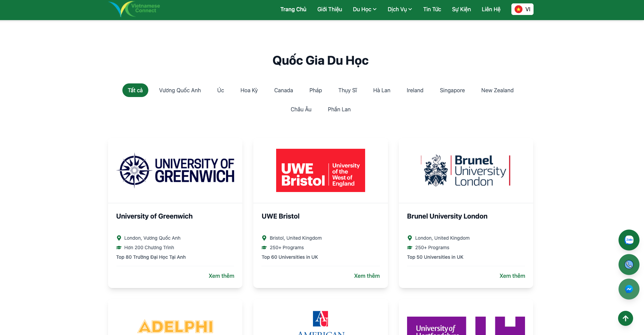The height and width of the screenshot is (335, 644).
Task: Filter universities by New Zealand
Action: point(497,90)
